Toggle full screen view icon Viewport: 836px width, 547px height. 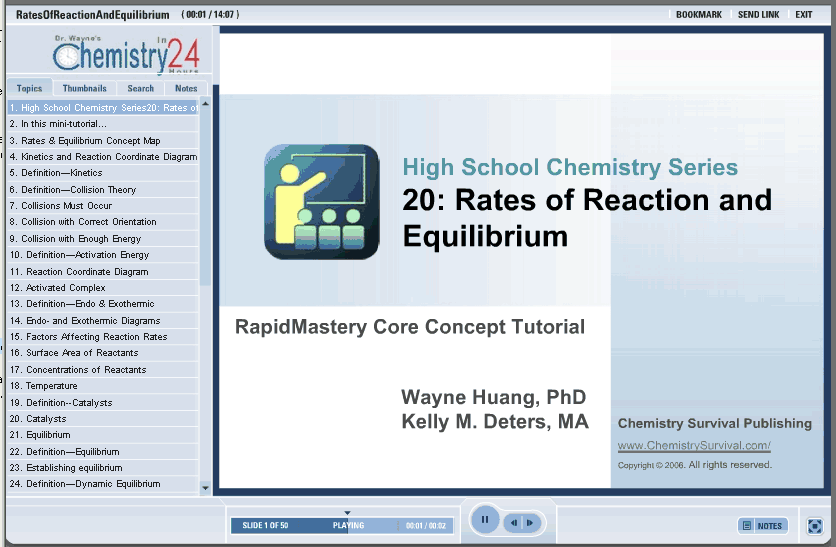[x=815, y=525]
